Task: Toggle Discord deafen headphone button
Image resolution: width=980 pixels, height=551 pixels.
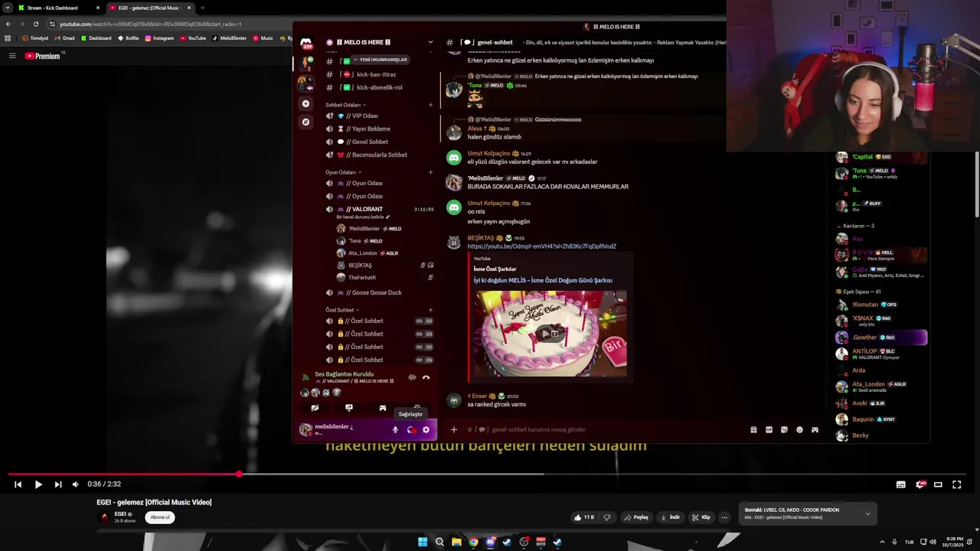Action: tap(410, 430)
